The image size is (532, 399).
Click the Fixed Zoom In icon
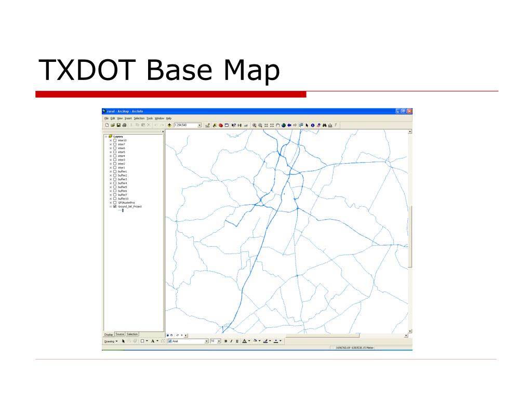tap(266, 125)
